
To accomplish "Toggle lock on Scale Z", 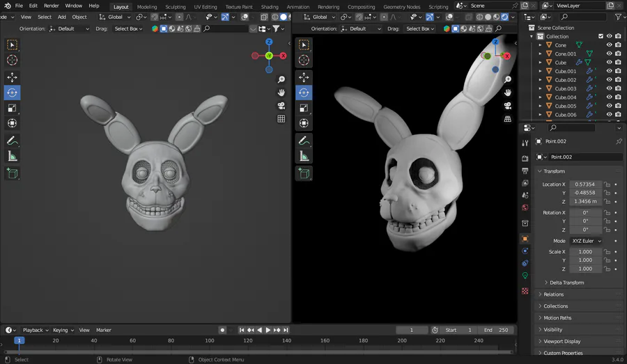I will 607,269.
